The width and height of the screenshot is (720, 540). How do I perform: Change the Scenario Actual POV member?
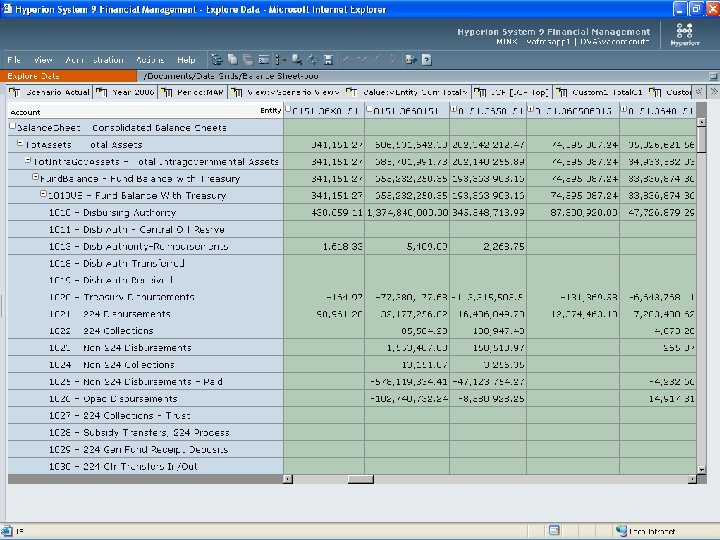[x=57, y=92]
